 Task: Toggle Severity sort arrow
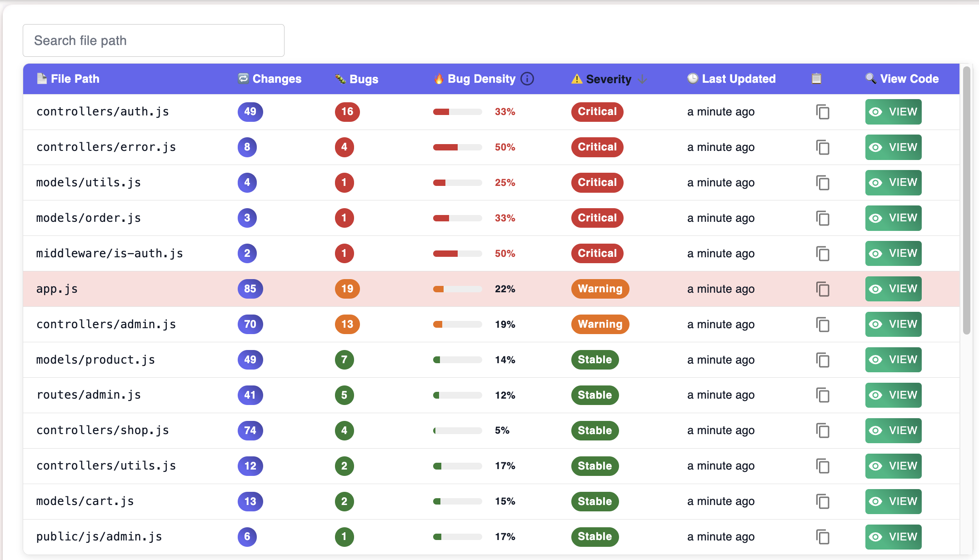(642, 79)
